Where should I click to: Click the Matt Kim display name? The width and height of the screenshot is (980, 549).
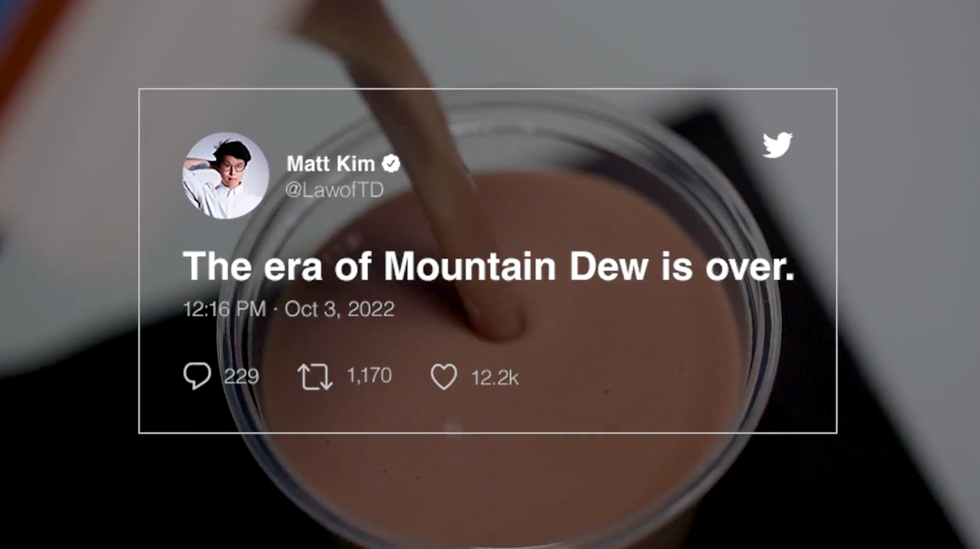coord(331,164)
